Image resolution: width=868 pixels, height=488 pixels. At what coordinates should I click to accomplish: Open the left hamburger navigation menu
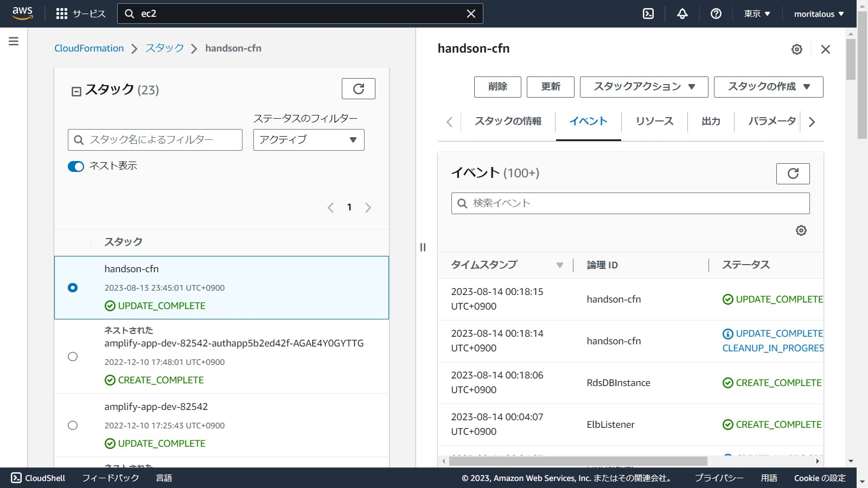coord(14,41)
